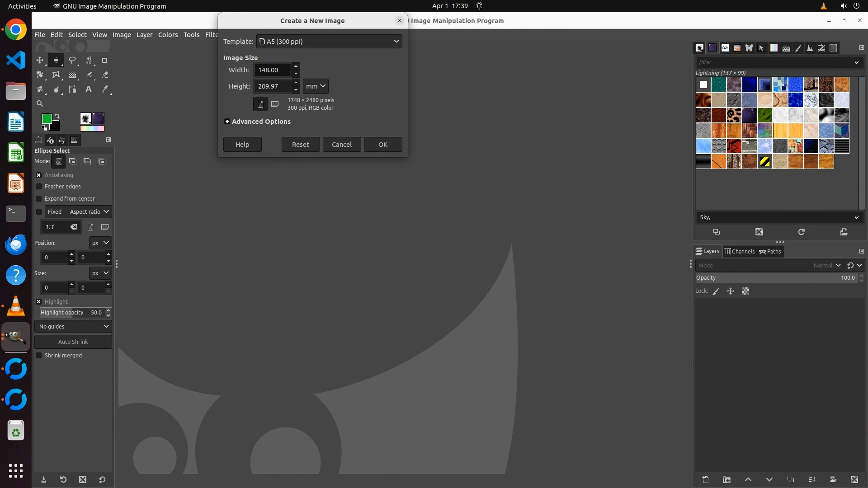Viewport: 868px width, 488px height.
Task: Click the OK button
Action: coord(382,145)
